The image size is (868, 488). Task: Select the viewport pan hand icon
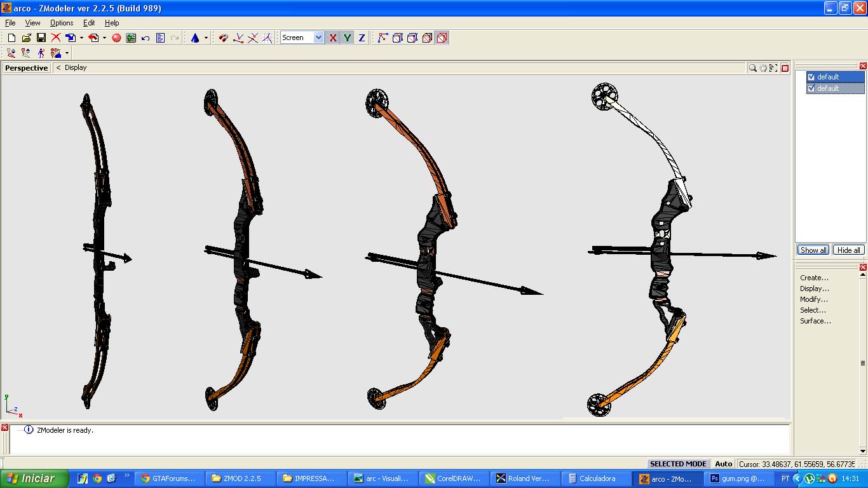[763, 68]
